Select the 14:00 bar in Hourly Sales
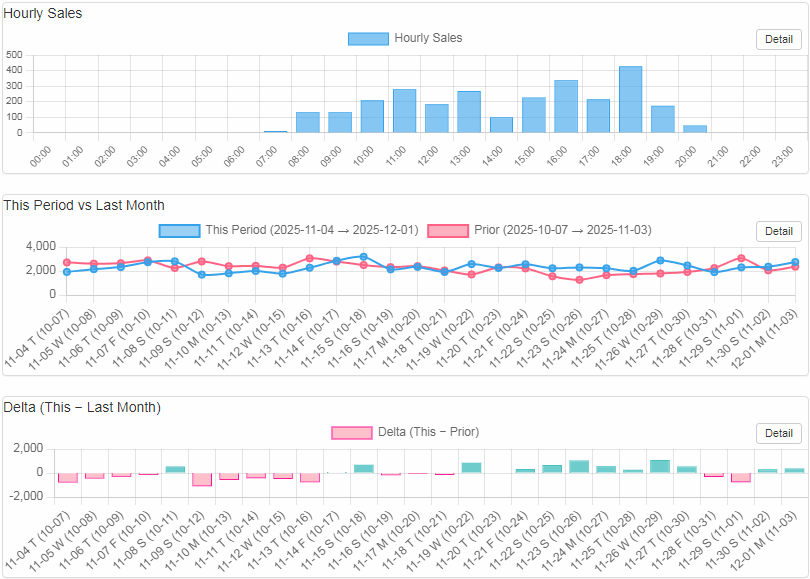Viewport: 810px width, 579px height. (x=501, y=125)
